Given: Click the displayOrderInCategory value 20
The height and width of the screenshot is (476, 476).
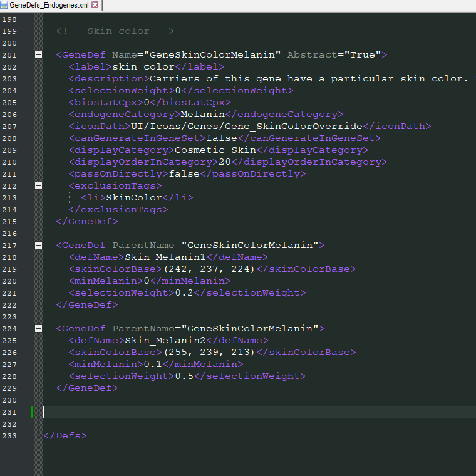Looking at the screenshot, I should point(225,162).
